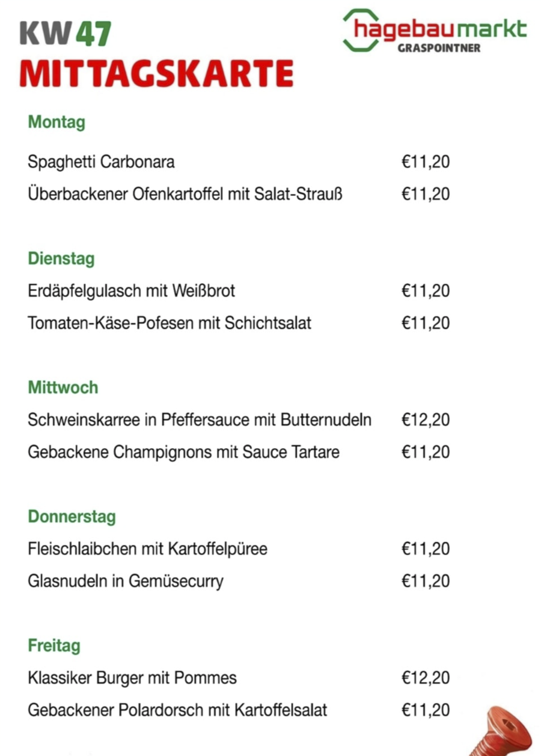Select the Donnerstag day heading
Viewport: 541px width, 756px height.
[72, 517]
